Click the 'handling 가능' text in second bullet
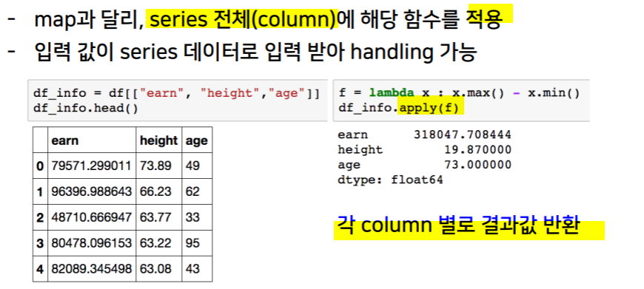The image size is (644, 289). pos(414,52)
